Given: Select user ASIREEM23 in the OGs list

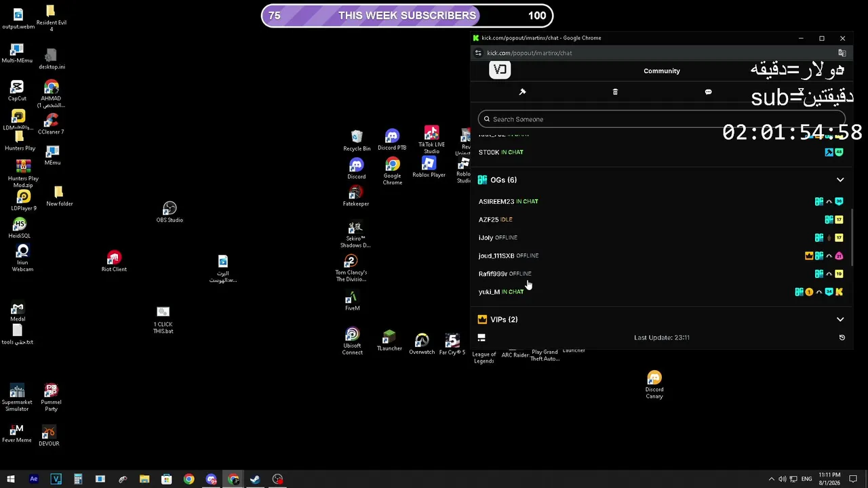Looking at the screenshot, I should pos(496,201).
